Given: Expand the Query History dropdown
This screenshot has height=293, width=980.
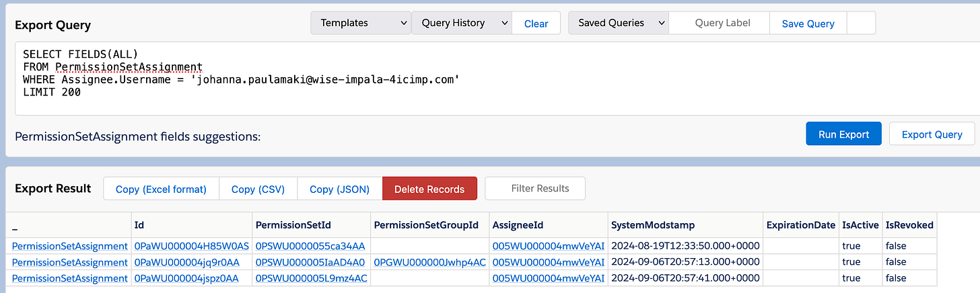Looking at the screenshot, I should click(461, 23).
